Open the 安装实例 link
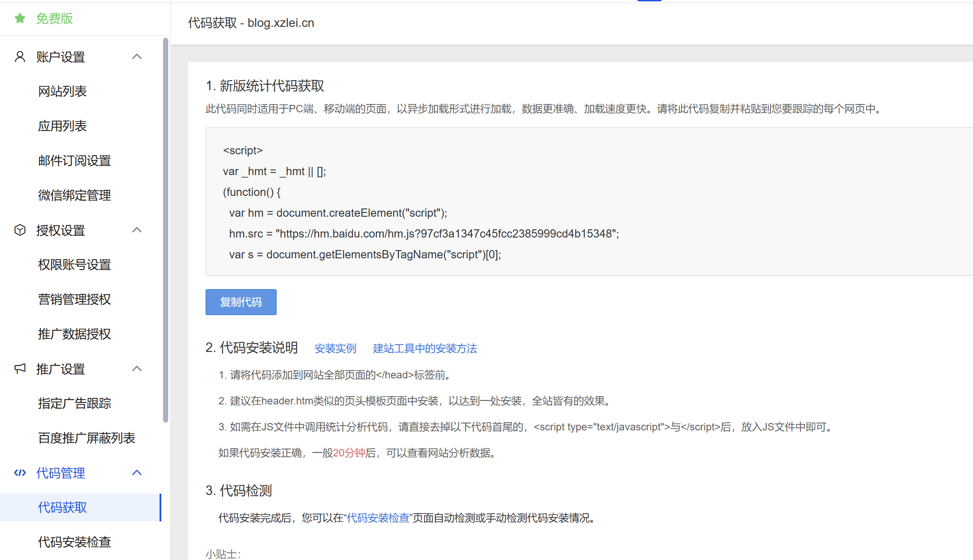Image resolution: width=973 pixels, height=560 pixels. 335,348
